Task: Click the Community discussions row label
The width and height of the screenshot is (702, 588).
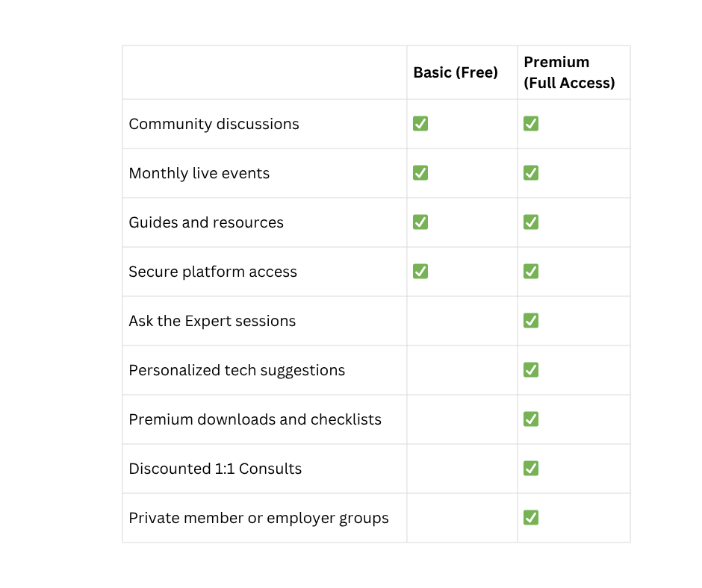Action: 214,124
